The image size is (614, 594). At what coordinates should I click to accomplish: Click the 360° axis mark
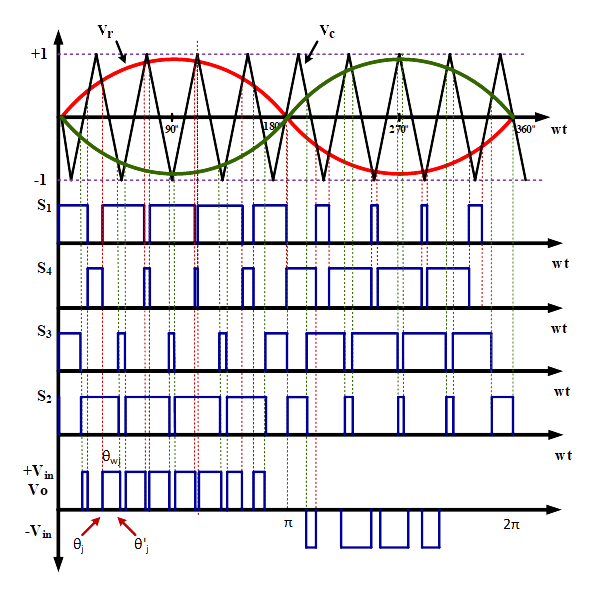526,129
